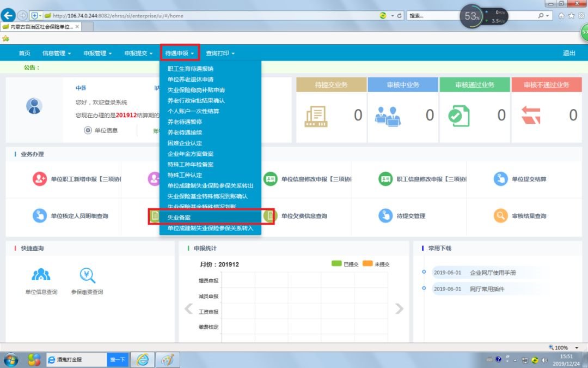Click the right arrow of the chart
Screen dimensions: 588x368
click(399, 309)
